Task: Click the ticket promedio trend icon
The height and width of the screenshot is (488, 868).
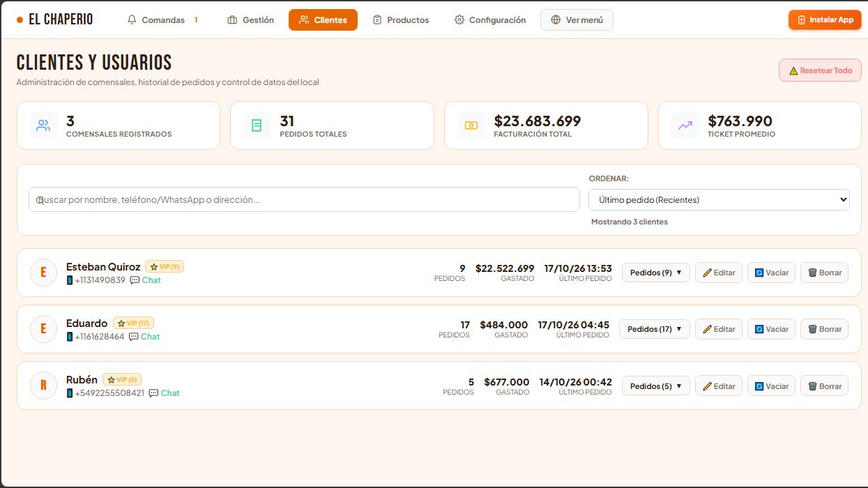Action: 685,125
